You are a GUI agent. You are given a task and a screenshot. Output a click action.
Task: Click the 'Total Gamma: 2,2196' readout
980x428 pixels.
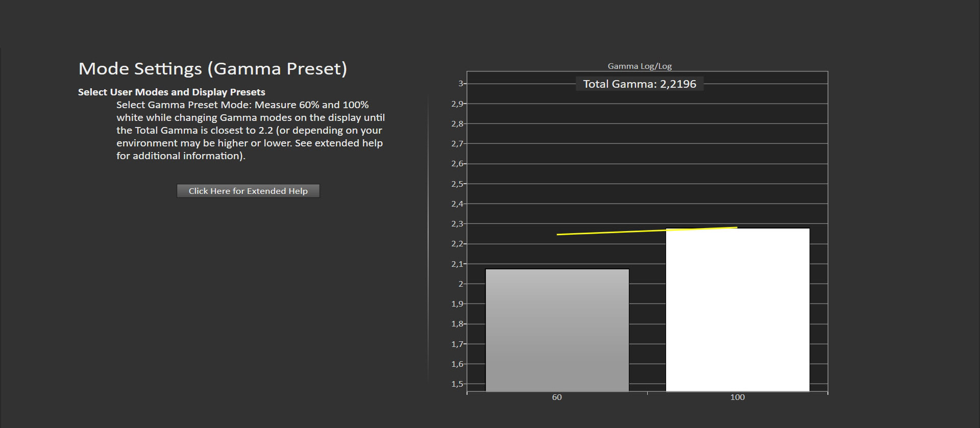[640, 84]
